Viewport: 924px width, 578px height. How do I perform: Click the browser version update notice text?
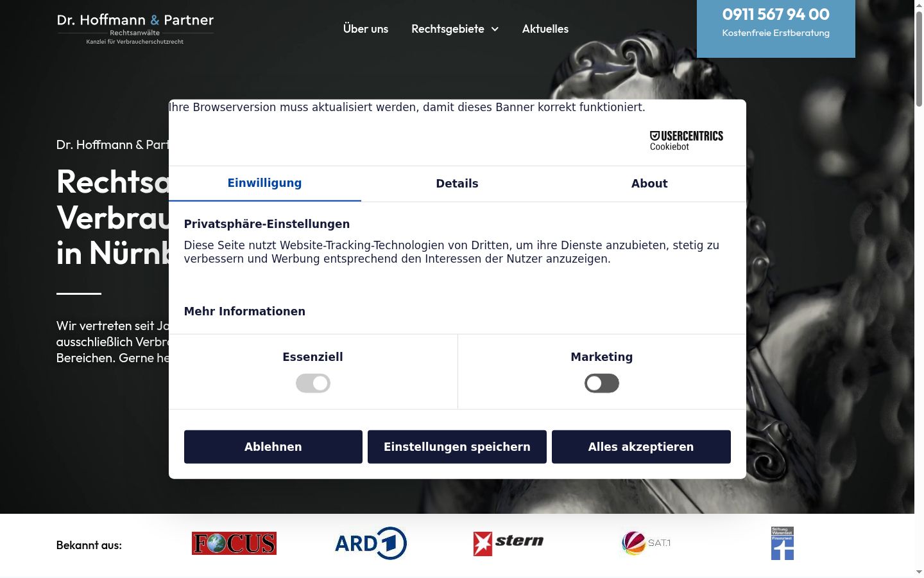(x=407, y=107)
